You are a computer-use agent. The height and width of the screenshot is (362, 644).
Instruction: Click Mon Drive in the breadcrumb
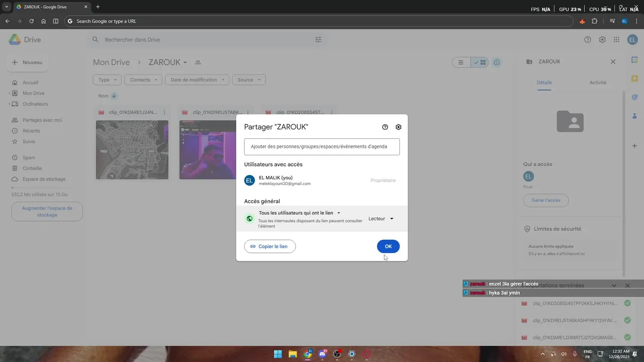[x=111, y=62]
